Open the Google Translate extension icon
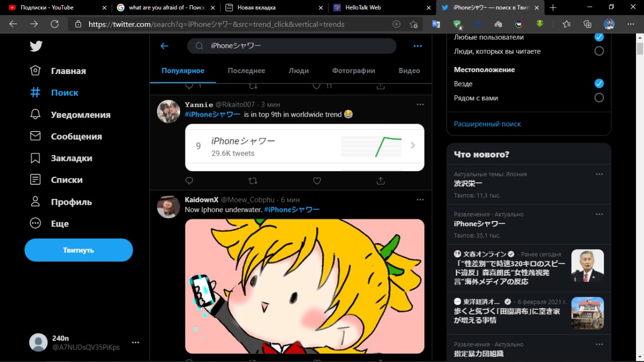The width and height of the screenshot is (644, 362). point(436,24)
